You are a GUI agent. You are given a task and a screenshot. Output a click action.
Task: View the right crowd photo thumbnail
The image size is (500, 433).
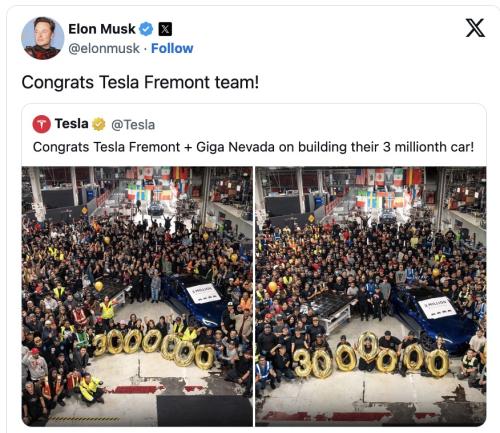coord(371,296)
